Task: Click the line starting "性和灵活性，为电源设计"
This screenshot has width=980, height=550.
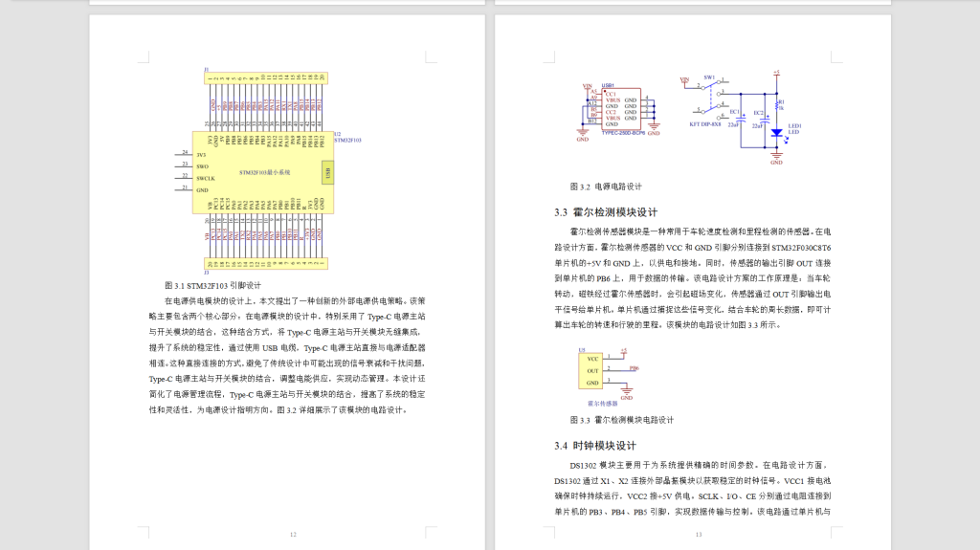Action: tap(278, 410)
